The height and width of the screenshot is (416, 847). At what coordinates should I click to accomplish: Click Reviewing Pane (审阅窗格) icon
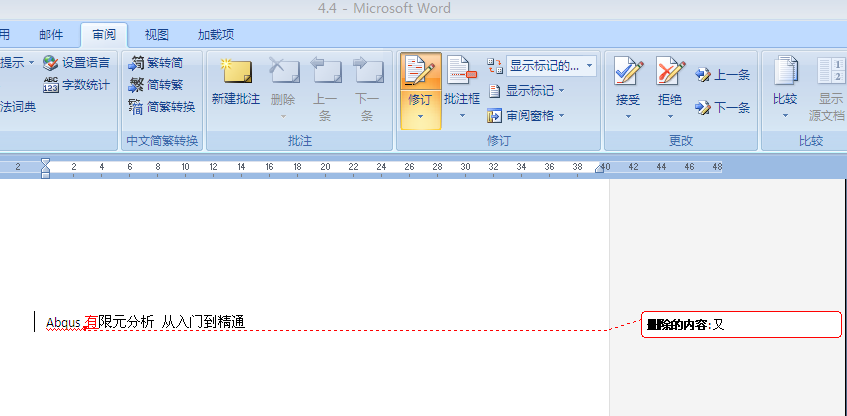[494, 116]
